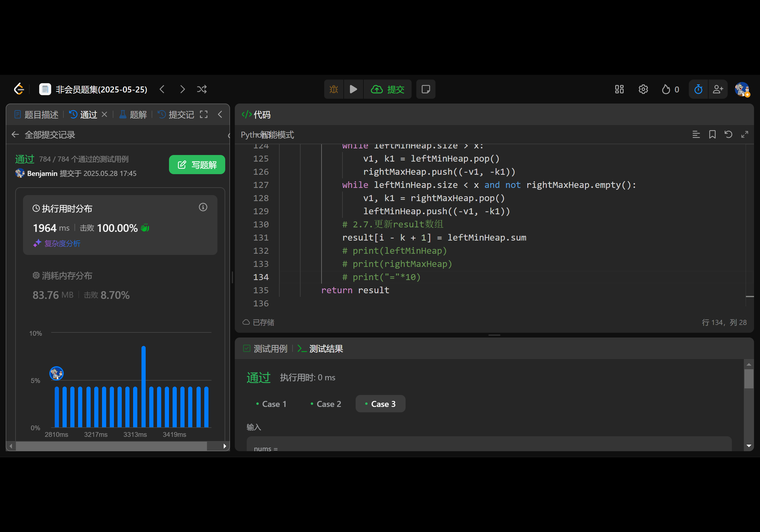Toggle the timer stopwatch icon
This screenshot has width=760, height=532.
pos(698,89)
